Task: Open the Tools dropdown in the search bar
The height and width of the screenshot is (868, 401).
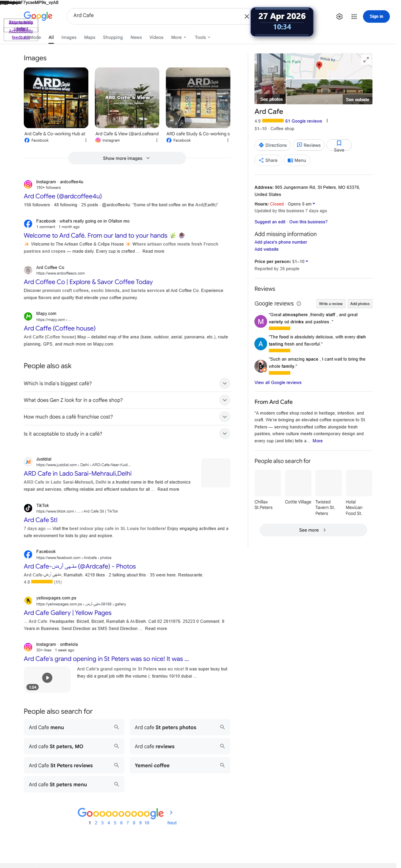Action: (202, 37)
